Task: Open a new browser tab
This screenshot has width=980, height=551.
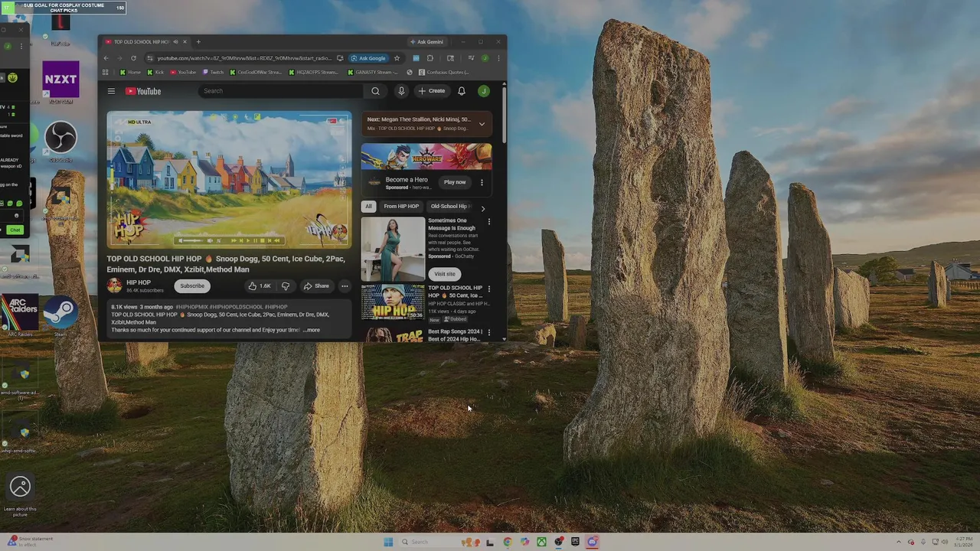Action: [198, 42]
